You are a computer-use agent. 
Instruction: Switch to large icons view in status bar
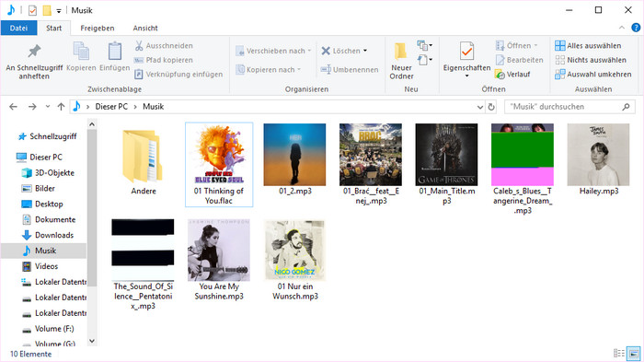[x=634, y=354]
